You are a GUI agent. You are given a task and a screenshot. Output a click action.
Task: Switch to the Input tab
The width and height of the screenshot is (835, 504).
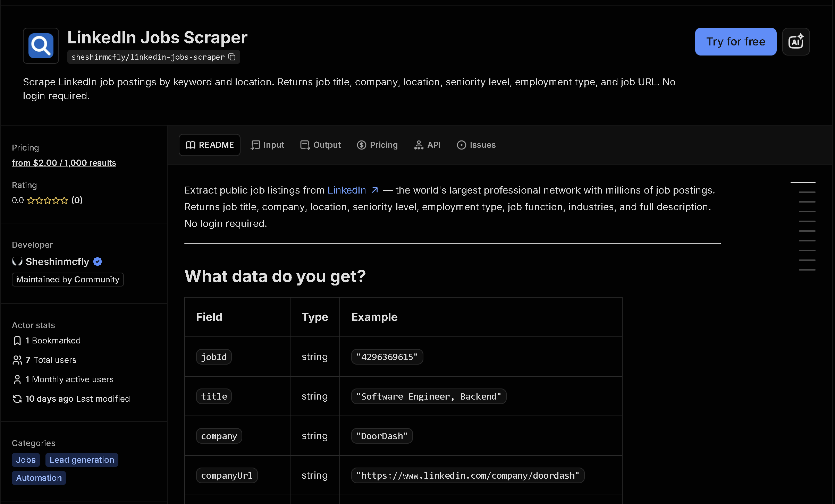268,145
